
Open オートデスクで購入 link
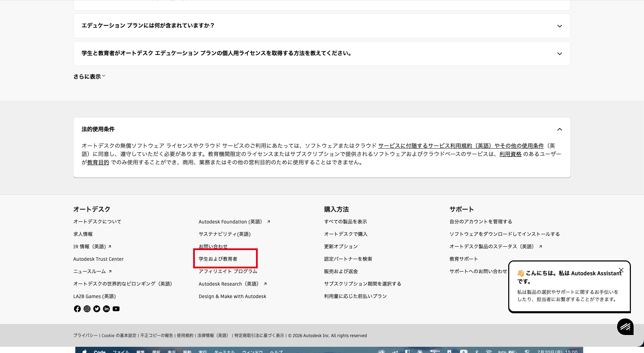[346, 234]
